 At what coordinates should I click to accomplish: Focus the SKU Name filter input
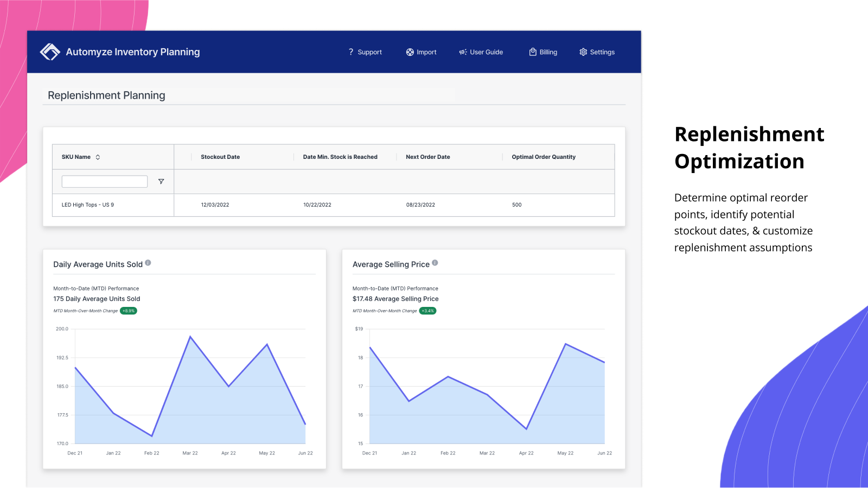(105, 182)
